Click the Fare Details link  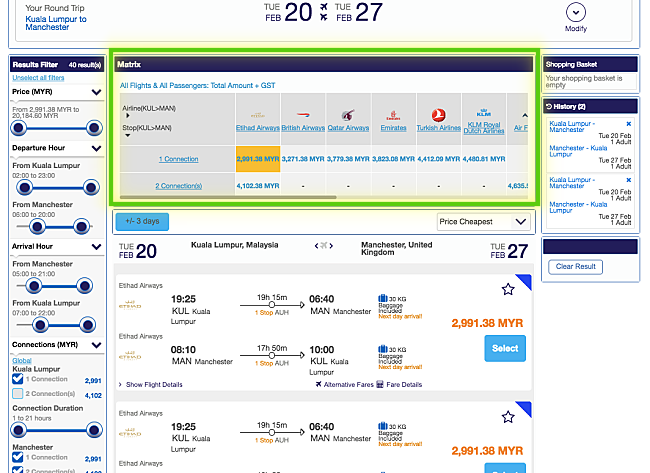point(404,385)
